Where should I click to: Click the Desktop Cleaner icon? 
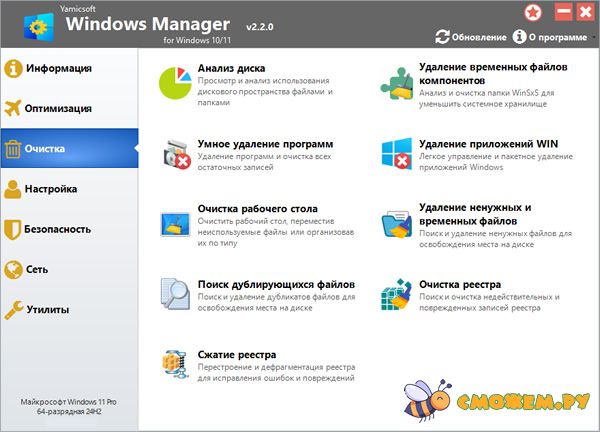point(178,226)
